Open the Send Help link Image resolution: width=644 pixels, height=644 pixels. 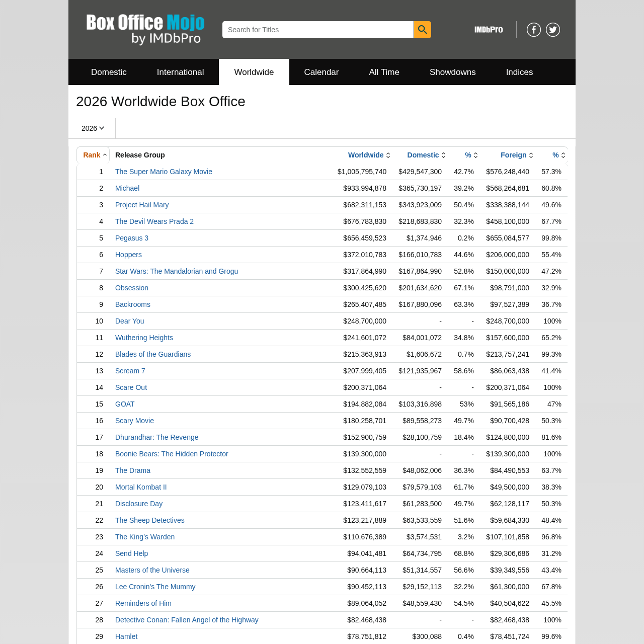point(132,553)
